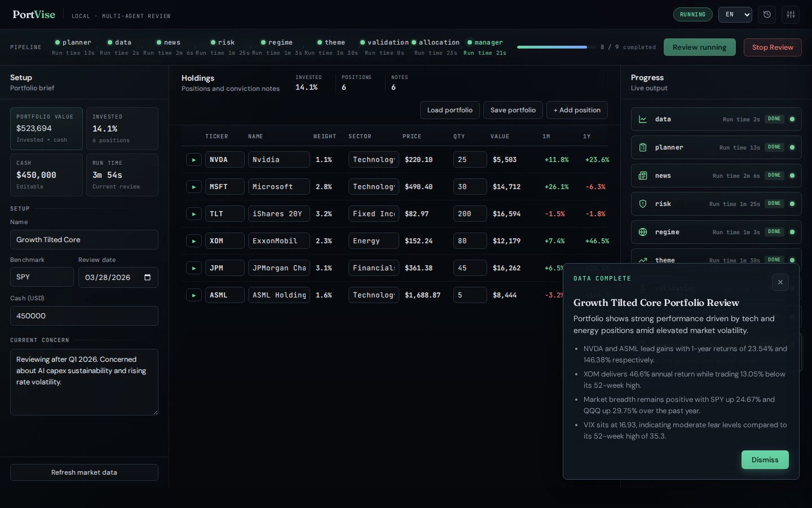This screenshot has width=812, height=508.
Task: Click the planner clipboard icon in Progress
Action: (643, 147)
